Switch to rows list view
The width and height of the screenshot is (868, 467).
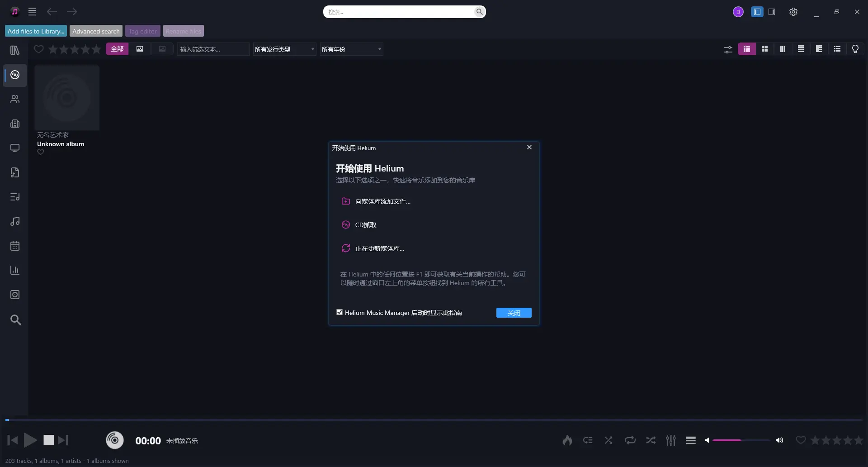801,49
